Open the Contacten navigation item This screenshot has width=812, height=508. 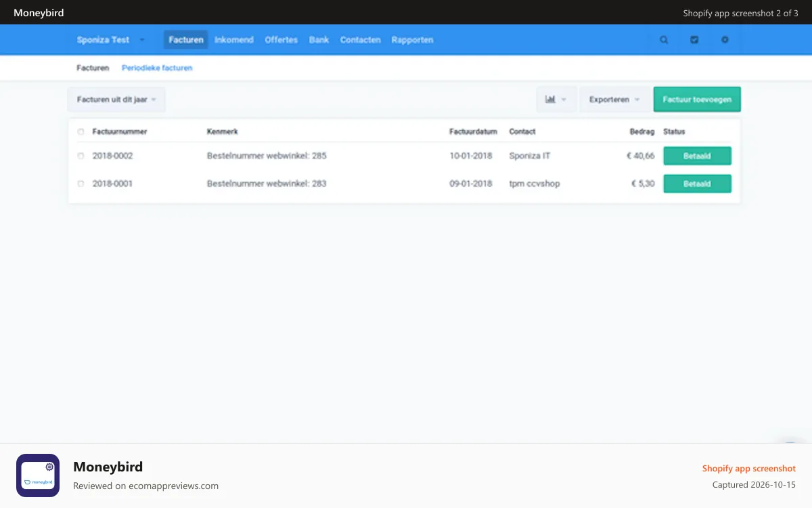360,40
